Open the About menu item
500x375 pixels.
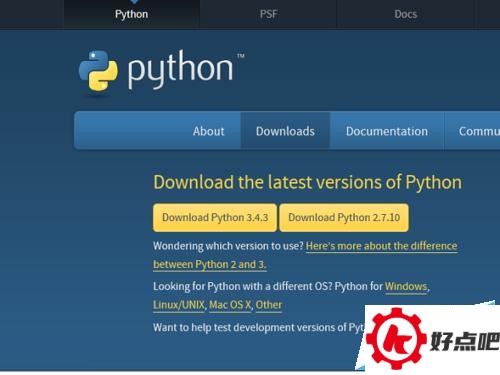209,131
